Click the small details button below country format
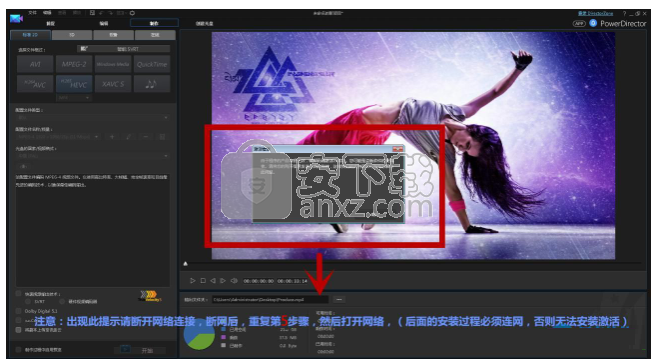 point(24,166)
